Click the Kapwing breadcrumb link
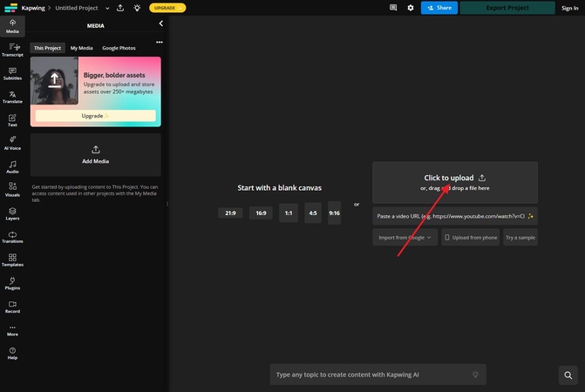This screenshot has width=585, height=392. coord(33,8)
